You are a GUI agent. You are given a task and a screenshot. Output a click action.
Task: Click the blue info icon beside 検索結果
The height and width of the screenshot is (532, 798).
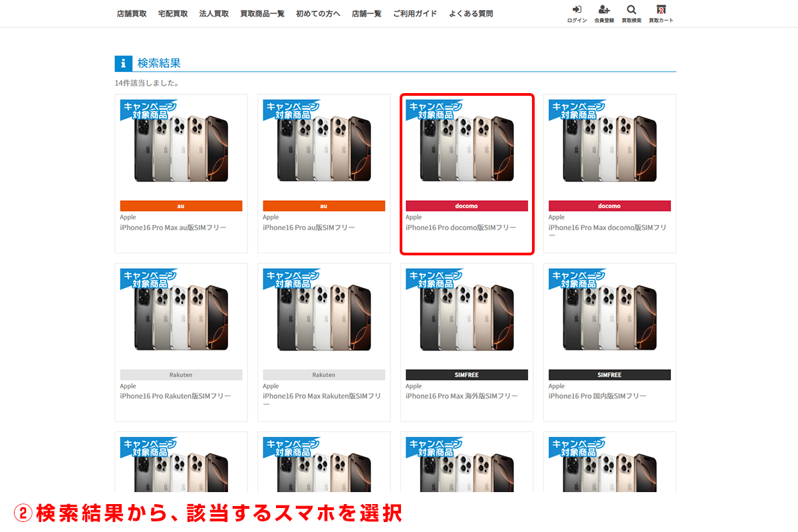pyautogui.click(x=124, y=63)
